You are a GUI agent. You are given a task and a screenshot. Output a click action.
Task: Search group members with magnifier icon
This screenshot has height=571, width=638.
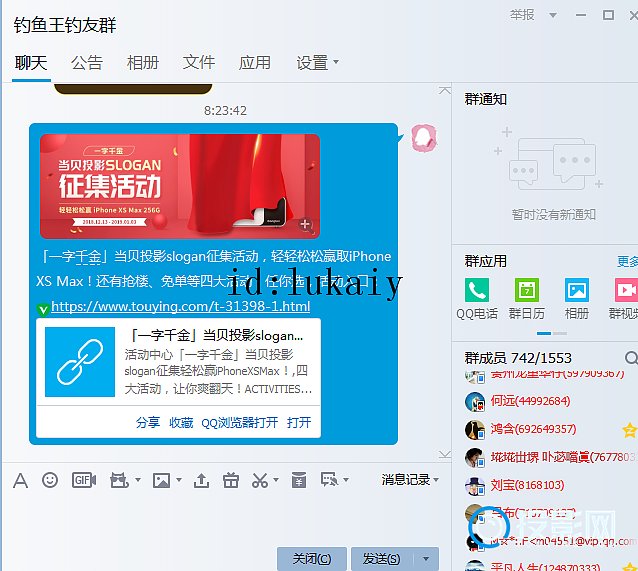click(631, 358)
